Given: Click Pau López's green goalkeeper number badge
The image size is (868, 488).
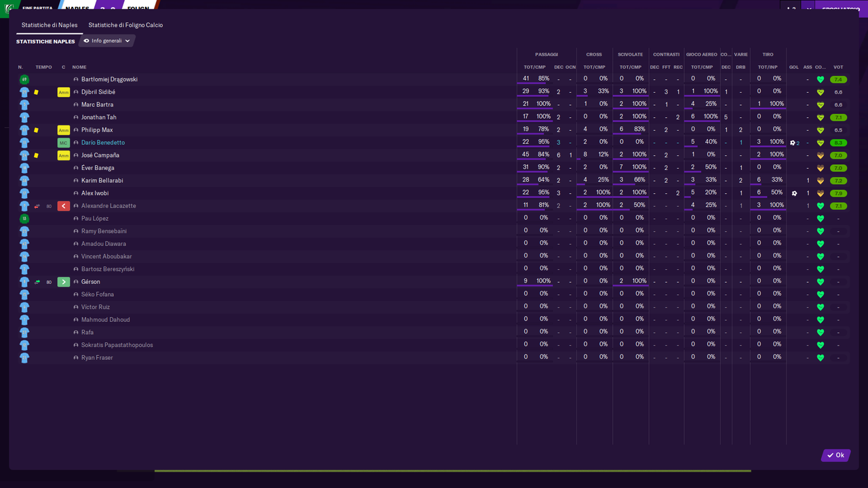Looking at the screenshot, I should click(x=24, y=218).
